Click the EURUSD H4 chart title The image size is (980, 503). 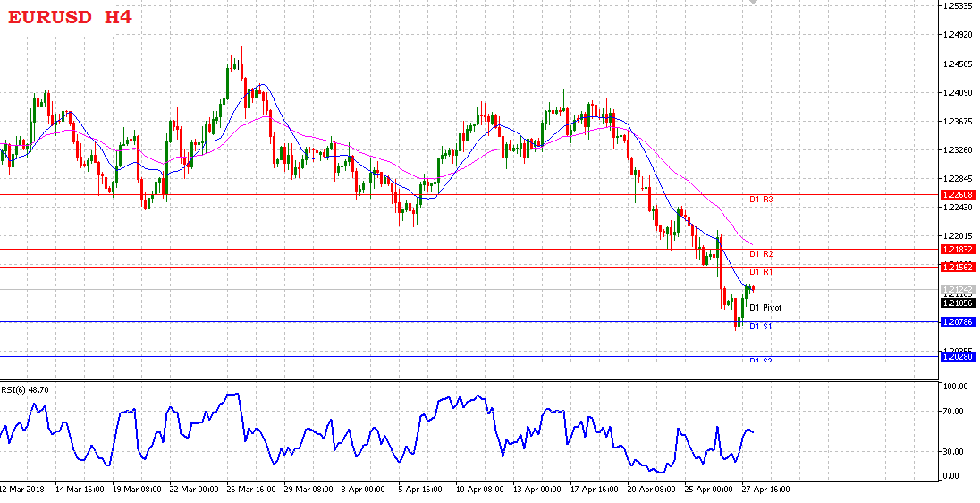point(70,16)
